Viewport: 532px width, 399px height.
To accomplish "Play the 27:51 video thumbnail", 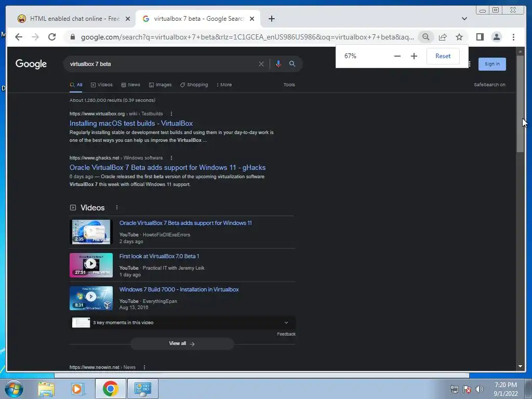I will point(91,265).
